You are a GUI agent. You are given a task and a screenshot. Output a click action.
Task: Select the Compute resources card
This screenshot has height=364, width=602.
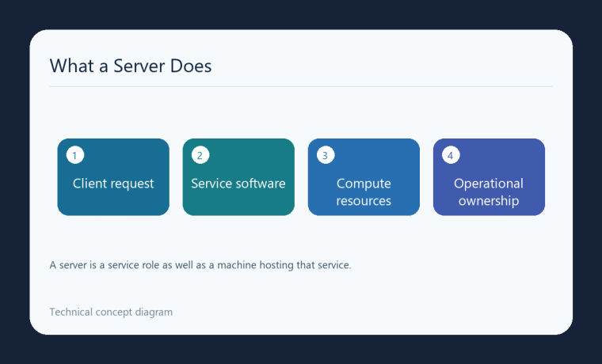[364, 176]
